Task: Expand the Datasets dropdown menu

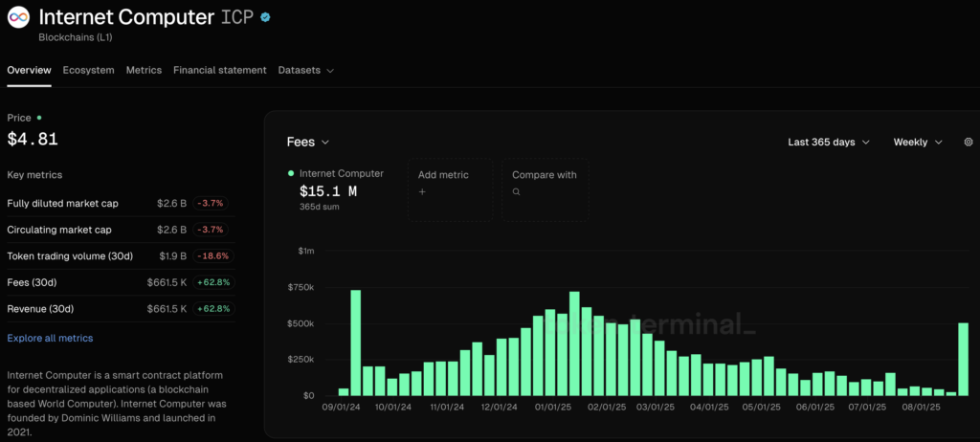Action: pyautogui.click(x=306, y=70)
